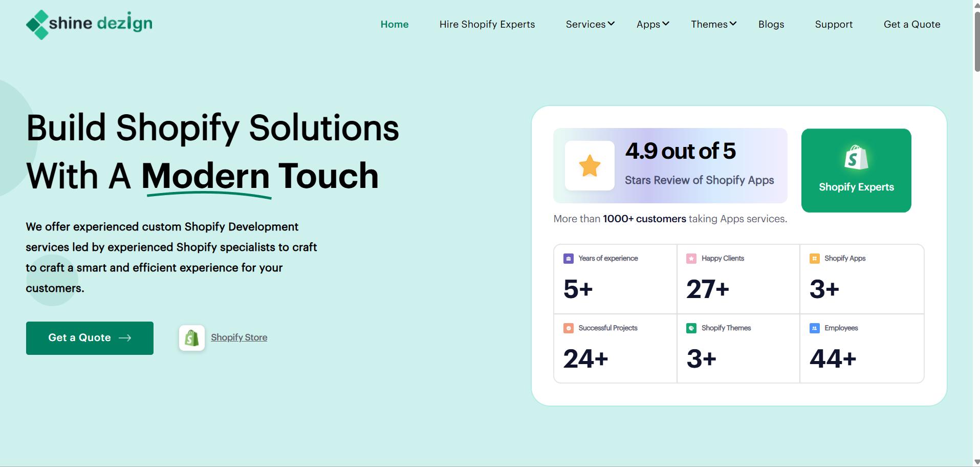Open the Support link in header
980x467 pixels.
[834, 24]
